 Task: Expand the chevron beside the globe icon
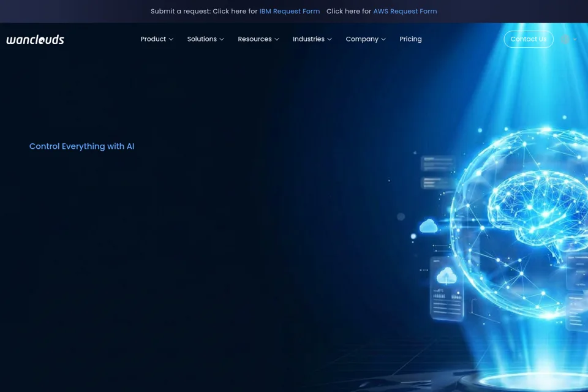click(575, 39)
